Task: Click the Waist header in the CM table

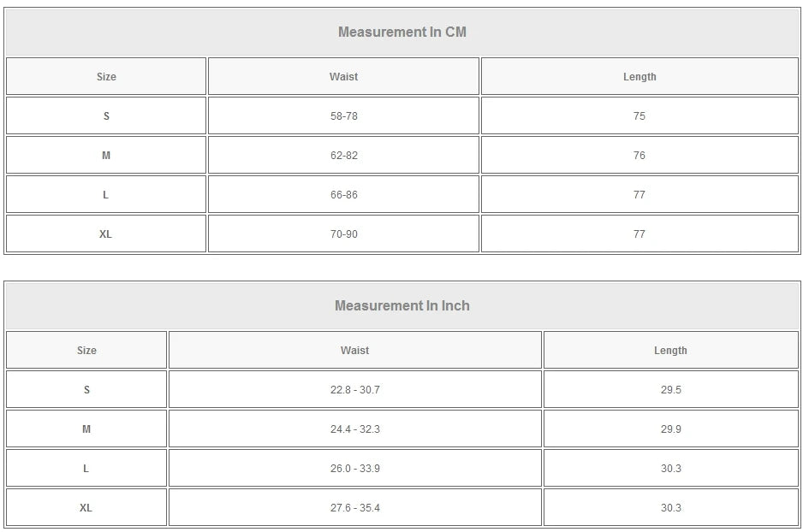Action: coord(343,77)
